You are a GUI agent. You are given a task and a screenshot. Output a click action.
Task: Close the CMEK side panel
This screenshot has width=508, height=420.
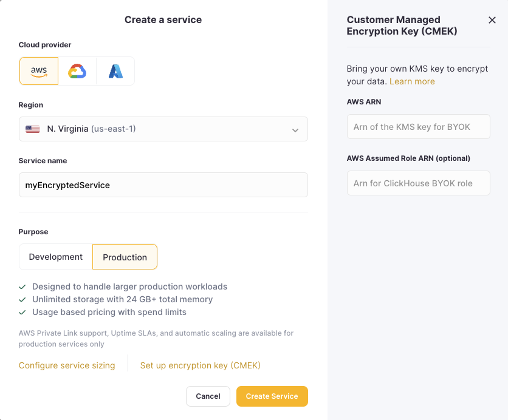pos(492,20)
